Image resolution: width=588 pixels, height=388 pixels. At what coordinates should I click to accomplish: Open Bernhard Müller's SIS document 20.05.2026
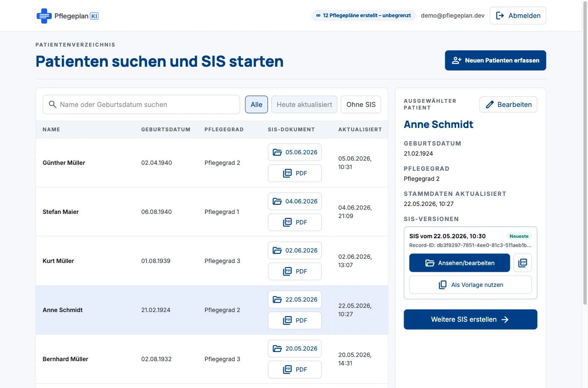(295, 349)
